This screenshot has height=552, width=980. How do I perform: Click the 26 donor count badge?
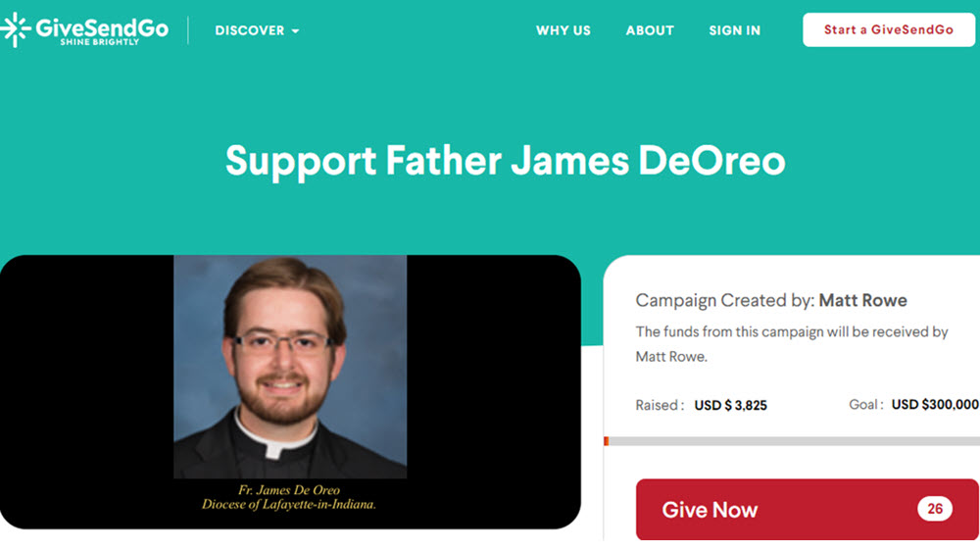point(935,509)
